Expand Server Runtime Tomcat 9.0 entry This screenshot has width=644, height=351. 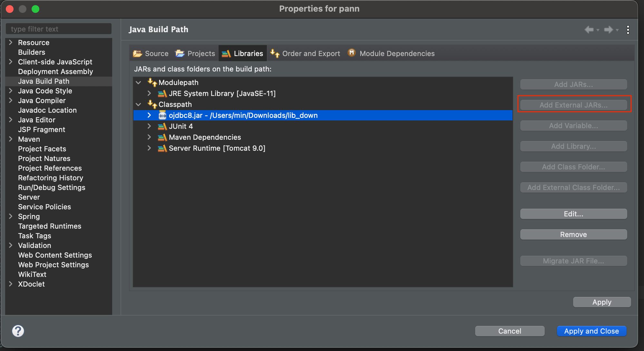[x=149, y=148]
